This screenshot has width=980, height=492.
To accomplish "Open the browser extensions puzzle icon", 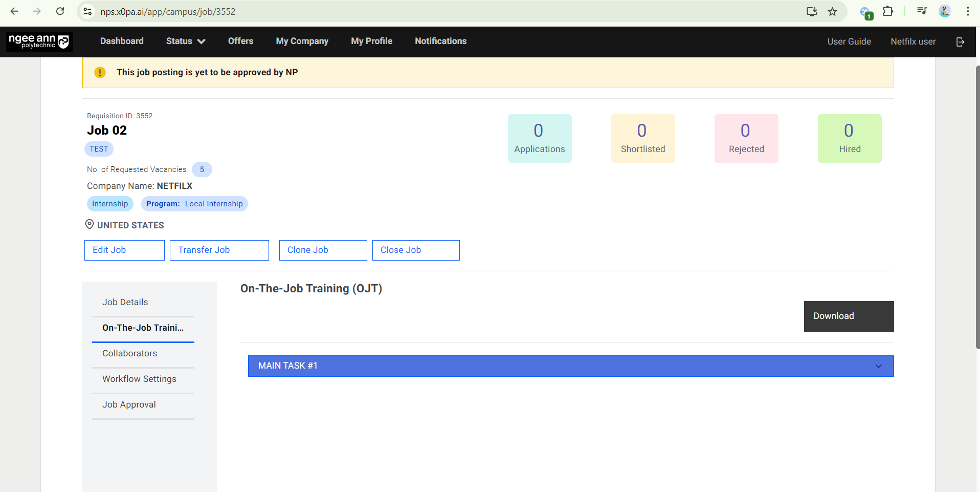I will click(888, 11).
